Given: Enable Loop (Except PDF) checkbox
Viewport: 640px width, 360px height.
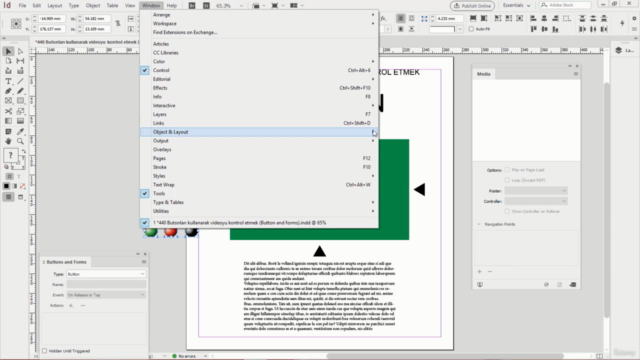Looking at the screenshot, I should tap(507, 180).
